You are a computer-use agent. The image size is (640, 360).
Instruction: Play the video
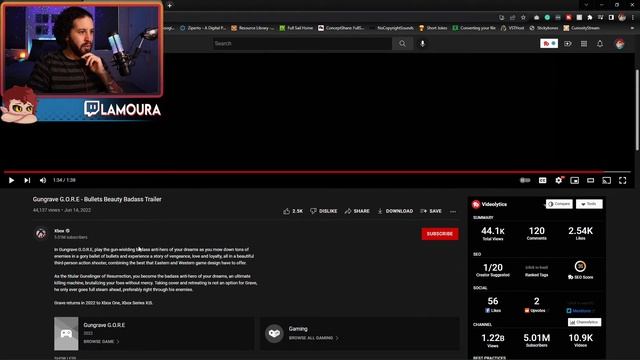(x=11, y=180)
